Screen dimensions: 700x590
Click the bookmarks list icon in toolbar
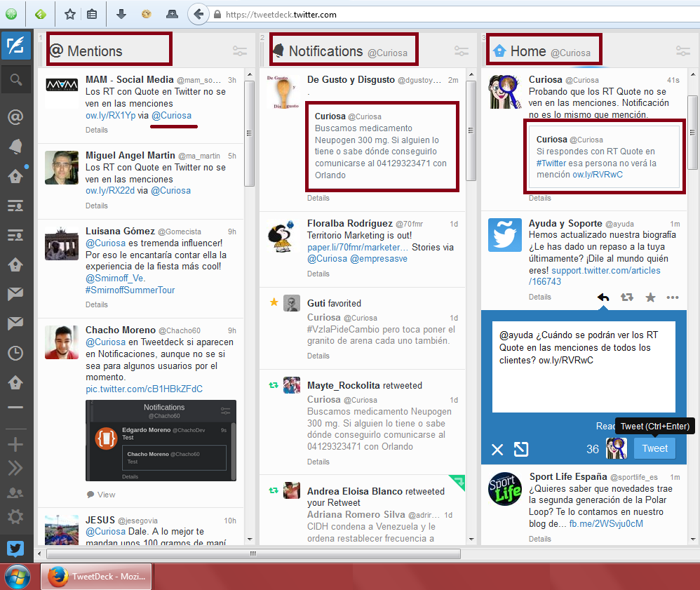tap(92, 14)
